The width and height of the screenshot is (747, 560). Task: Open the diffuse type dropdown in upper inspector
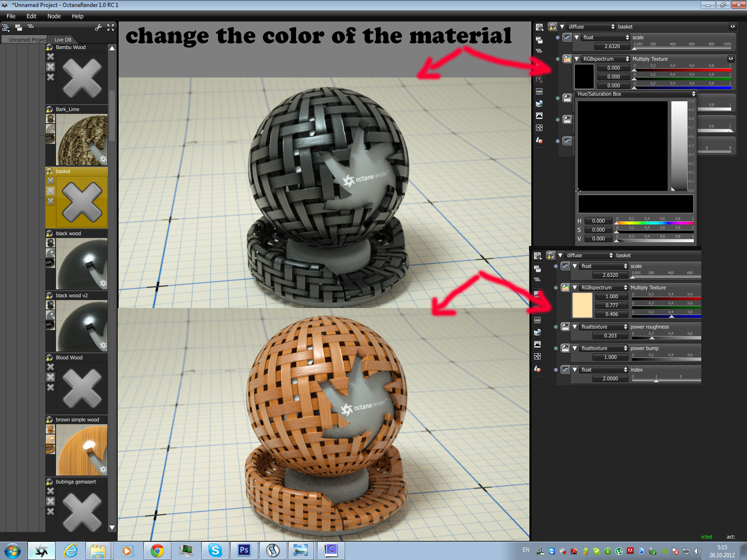tap(592, 27)
